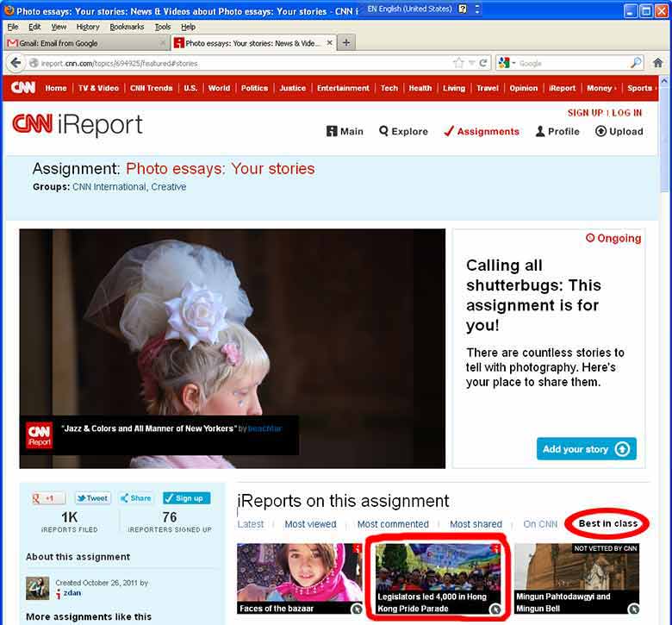
Task: Open the Help menu
Action: [188, 27]
